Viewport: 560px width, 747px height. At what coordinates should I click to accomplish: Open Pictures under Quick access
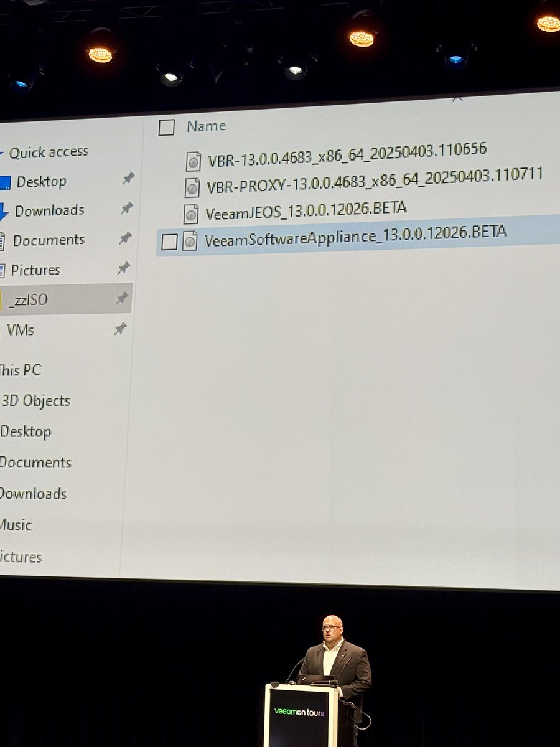35,270
